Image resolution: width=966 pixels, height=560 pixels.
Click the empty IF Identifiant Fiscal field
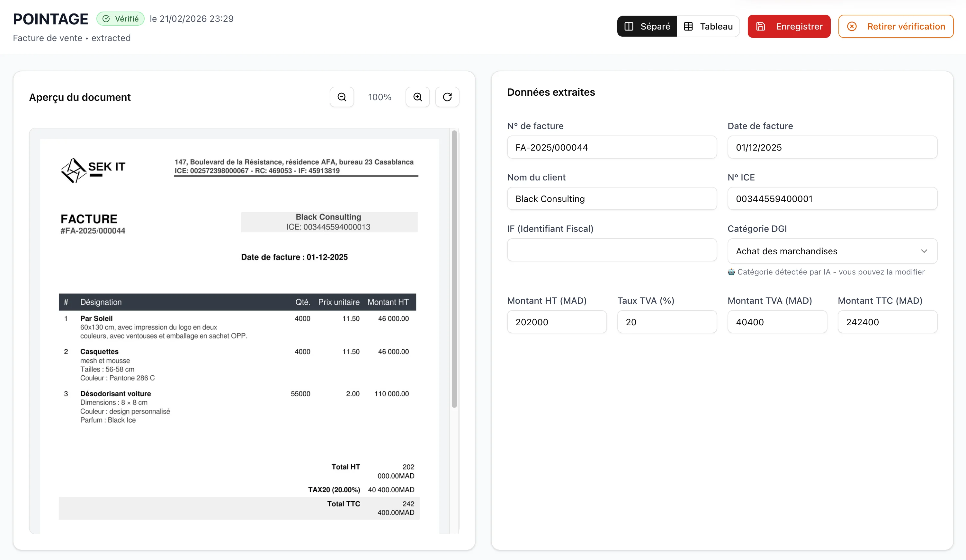[x=612, y=250]
